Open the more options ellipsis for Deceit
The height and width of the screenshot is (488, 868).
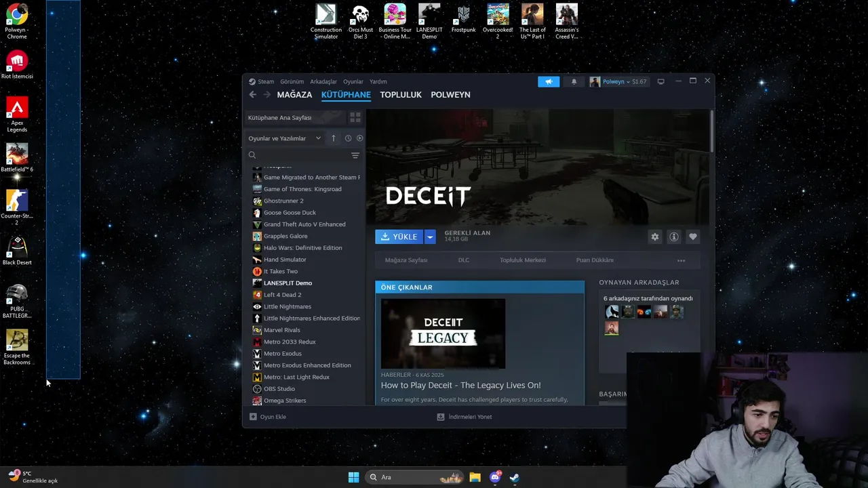click(x=681, y=260)
